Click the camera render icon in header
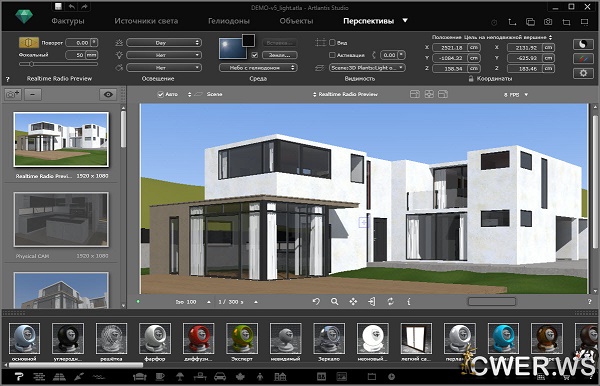Screen dimensions: 600x386 click(548, 22)
